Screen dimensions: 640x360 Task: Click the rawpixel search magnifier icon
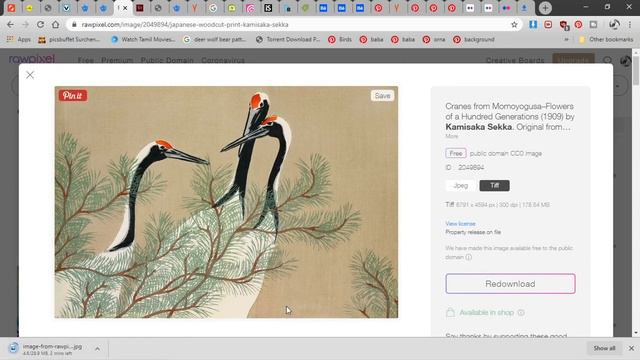607,60
